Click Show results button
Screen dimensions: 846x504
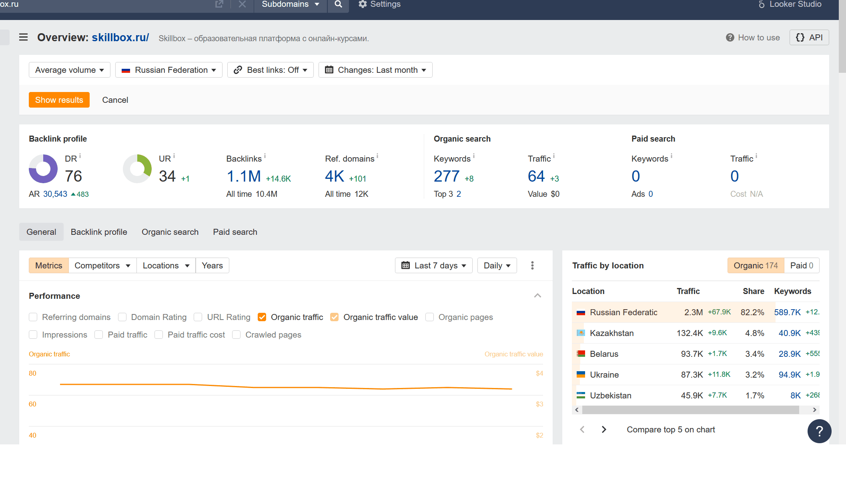[x=59, y=100]
